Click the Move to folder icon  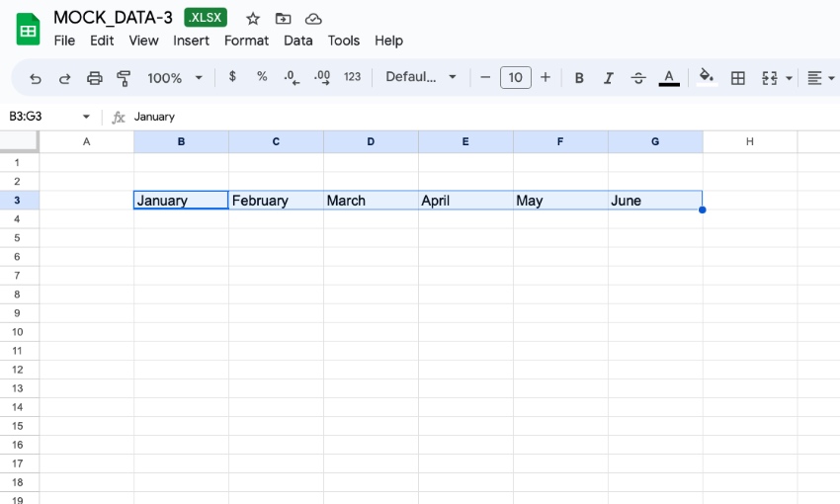(283, 19)
